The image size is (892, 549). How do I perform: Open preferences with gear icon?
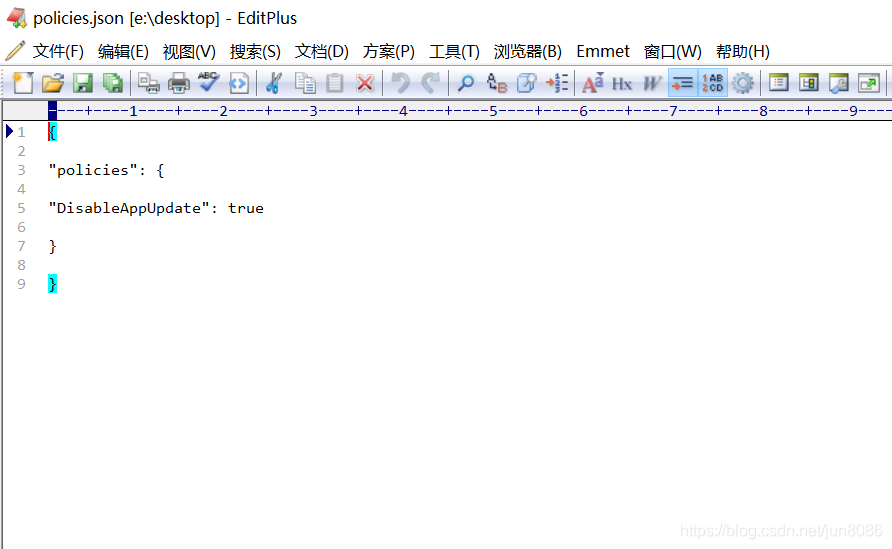click(742, 83)
